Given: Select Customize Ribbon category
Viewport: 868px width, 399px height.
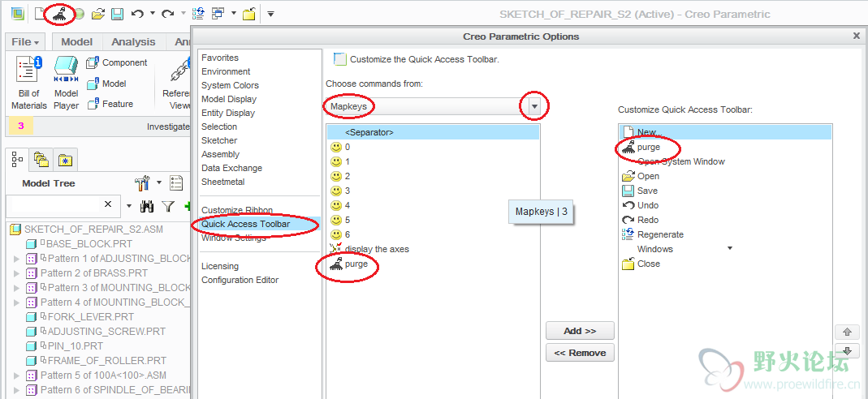Looking at the screenshot, I should coord(237,210).
